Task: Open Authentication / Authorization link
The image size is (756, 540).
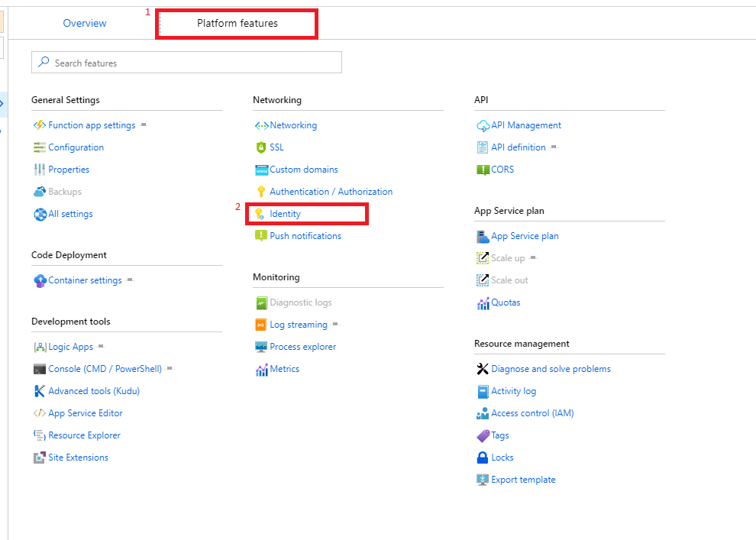Action: tap(331, 192)
